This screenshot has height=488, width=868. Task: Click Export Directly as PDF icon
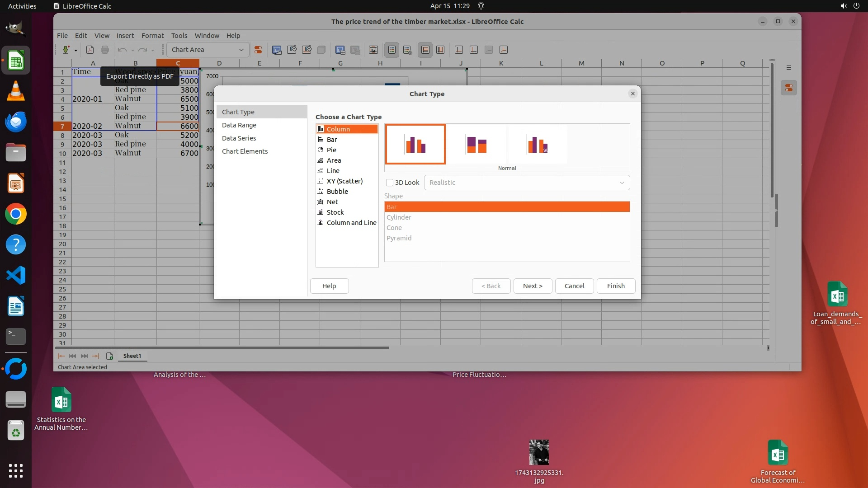click(90, 50)
